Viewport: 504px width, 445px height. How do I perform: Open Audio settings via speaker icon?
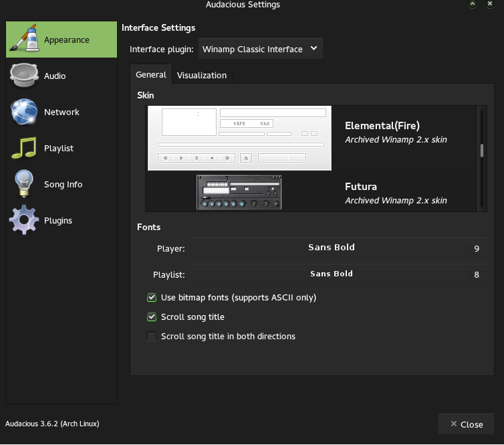point(24,76)
